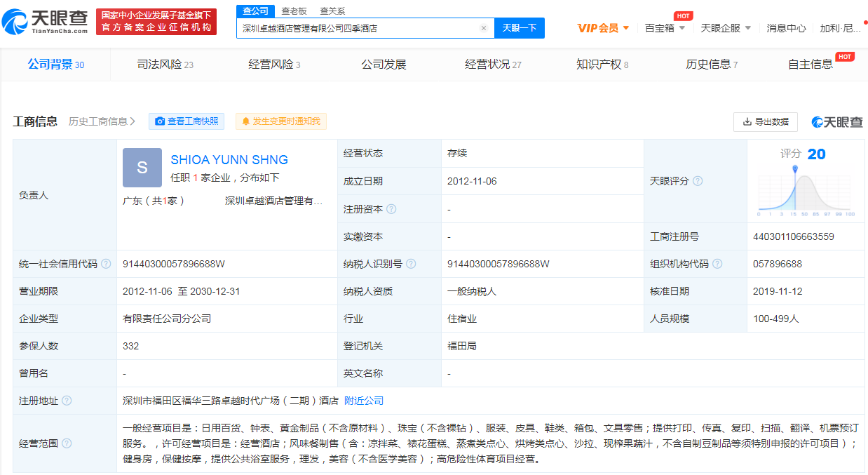Open the 经营风险 tab

(274, 65)
